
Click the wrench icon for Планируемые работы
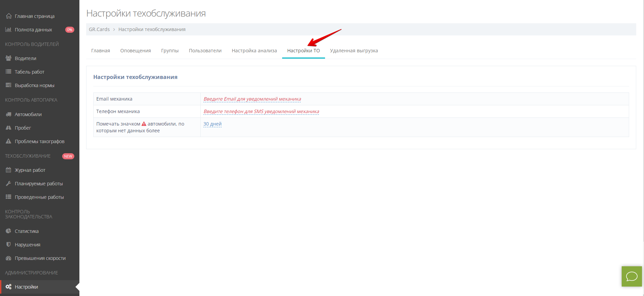point(8,184)
